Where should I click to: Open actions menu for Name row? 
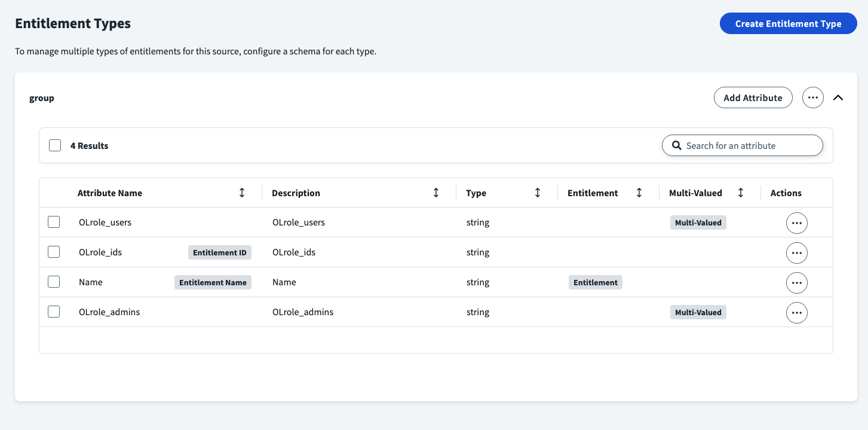[x=796, y=283]
